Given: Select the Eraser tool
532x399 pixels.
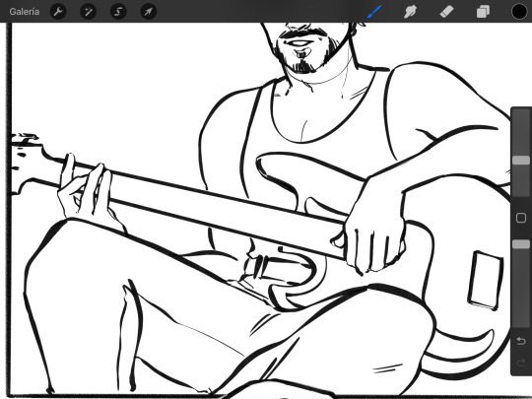Looking at the screenshot, I should coord(446,12).
